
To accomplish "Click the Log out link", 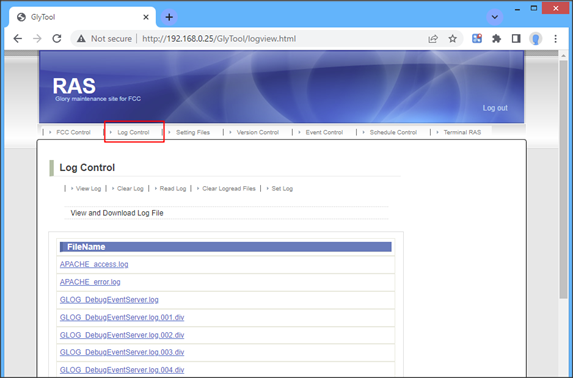I will coord(495,108).
